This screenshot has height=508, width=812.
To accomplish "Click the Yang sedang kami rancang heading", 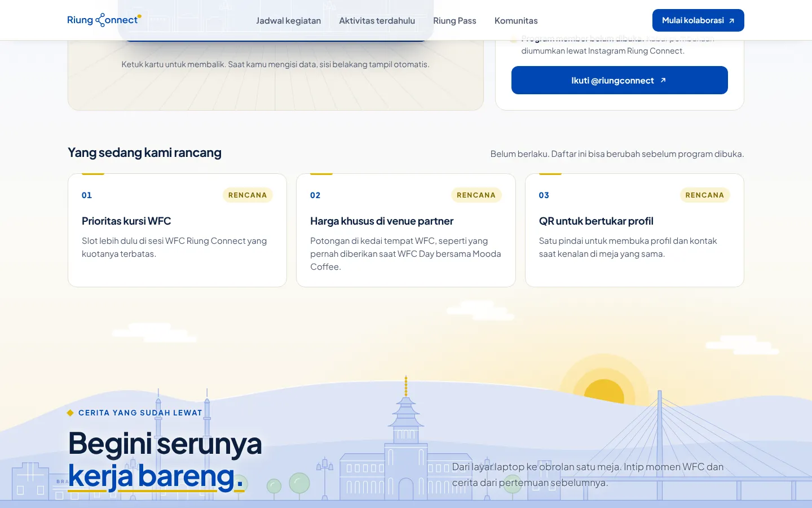I will pyautogui.click(x=144, y=152).
